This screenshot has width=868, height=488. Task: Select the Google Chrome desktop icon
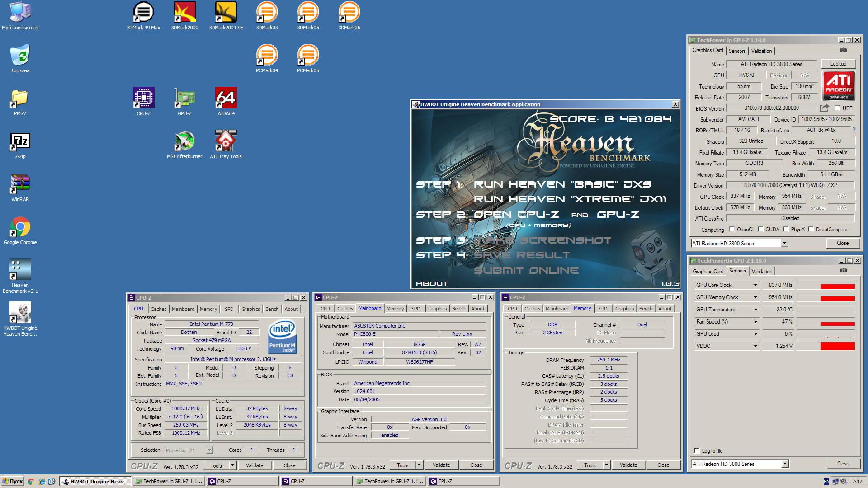pos(20,231)
